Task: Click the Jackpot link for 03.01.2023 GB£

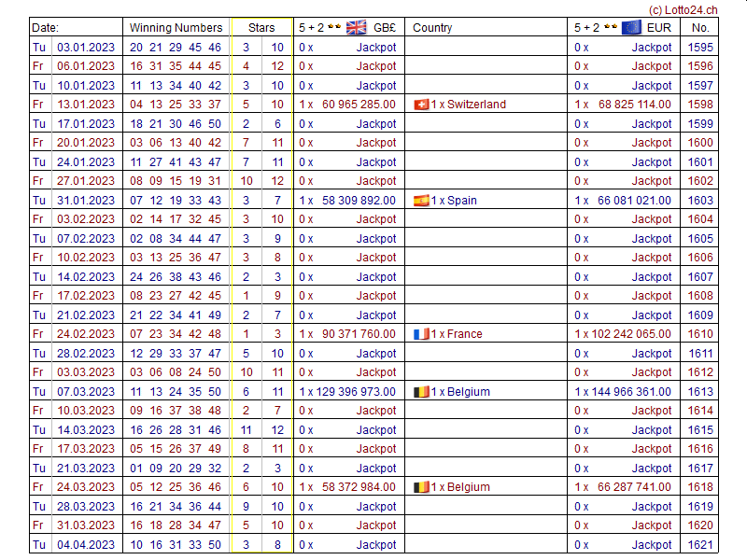Action: [x=376, y=47]
